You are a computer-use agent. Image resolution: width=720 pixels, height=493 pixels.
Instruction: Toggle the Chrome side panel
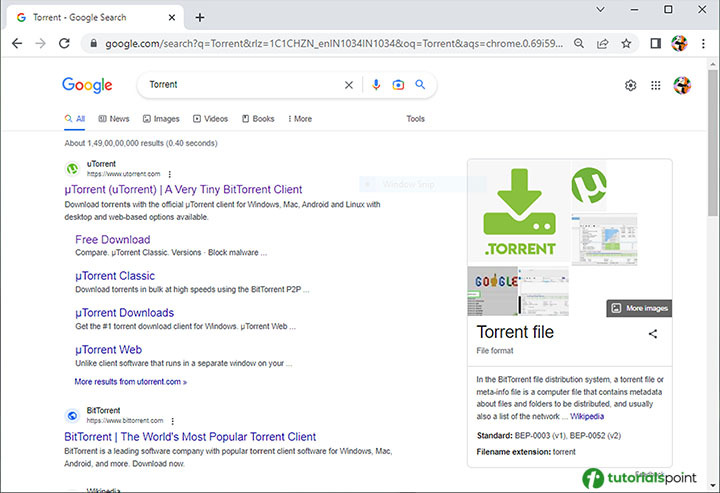[655, 44]
